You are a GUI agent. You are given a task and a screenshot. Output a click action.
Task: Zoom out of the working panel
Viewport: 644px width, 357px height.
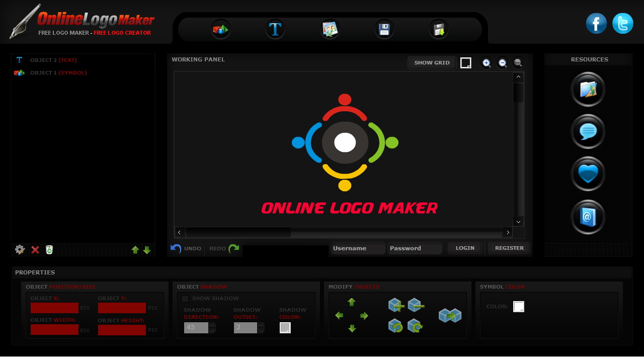pyautogui.click(x=502, y=63)
